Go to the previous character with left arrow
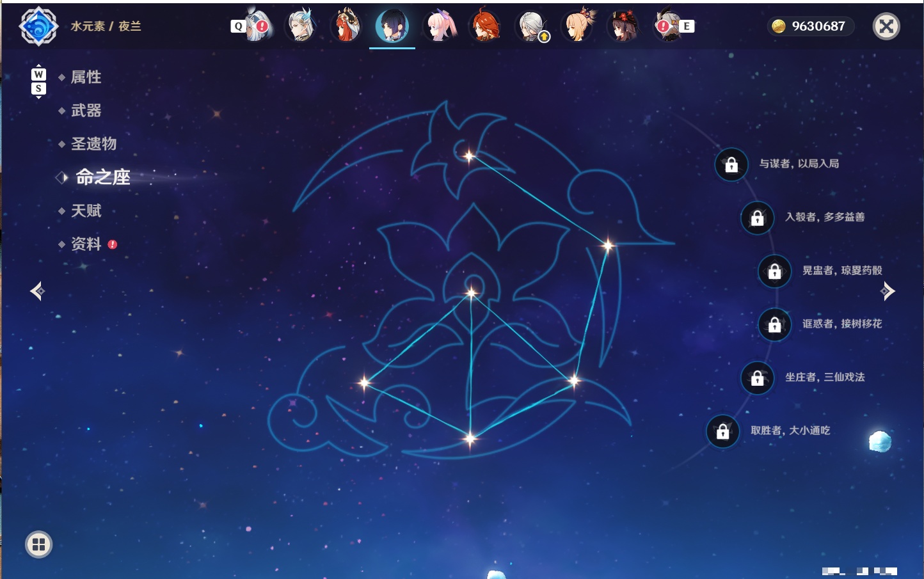 click(37, 291)
